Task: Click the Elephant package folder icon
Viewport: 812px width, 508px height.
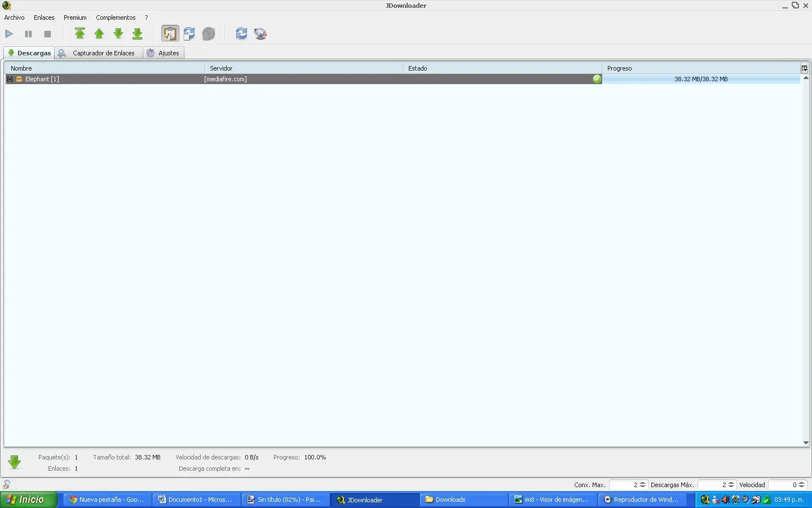Action: (19, 79)
